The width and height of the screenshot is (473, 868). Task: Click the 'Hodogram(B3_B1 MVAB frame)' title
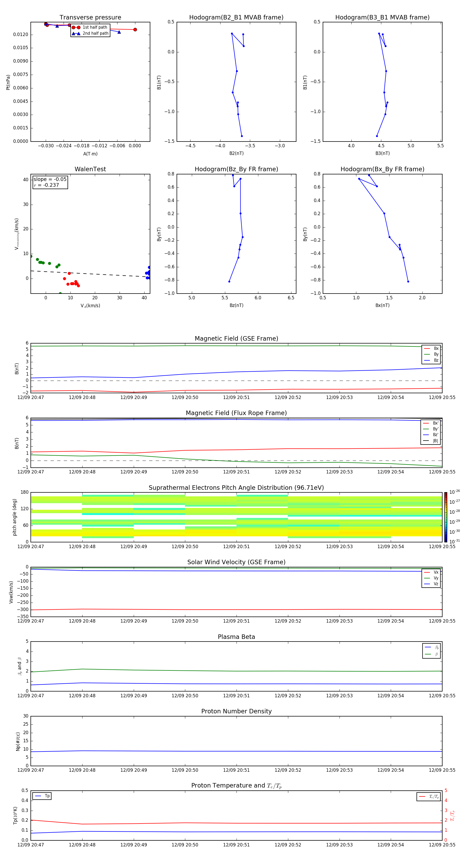pyautogui.click(x=382, y=18)
